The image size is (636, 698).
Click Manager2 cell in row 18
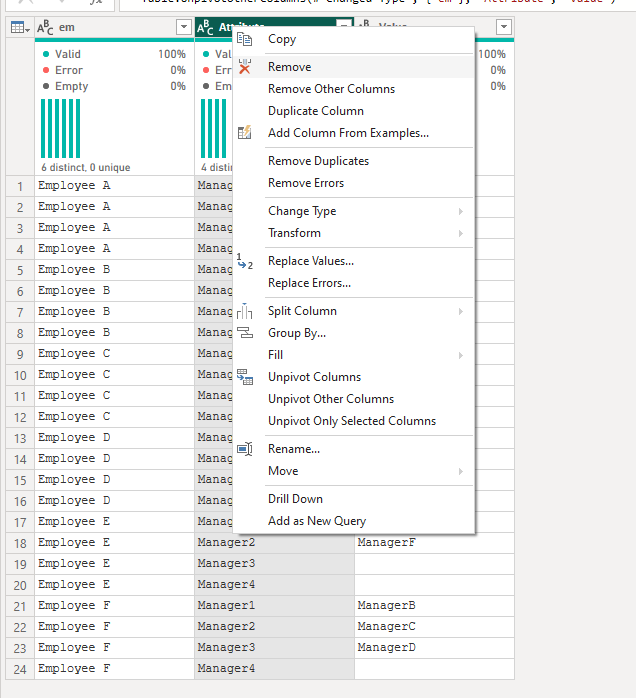(274, 543)
